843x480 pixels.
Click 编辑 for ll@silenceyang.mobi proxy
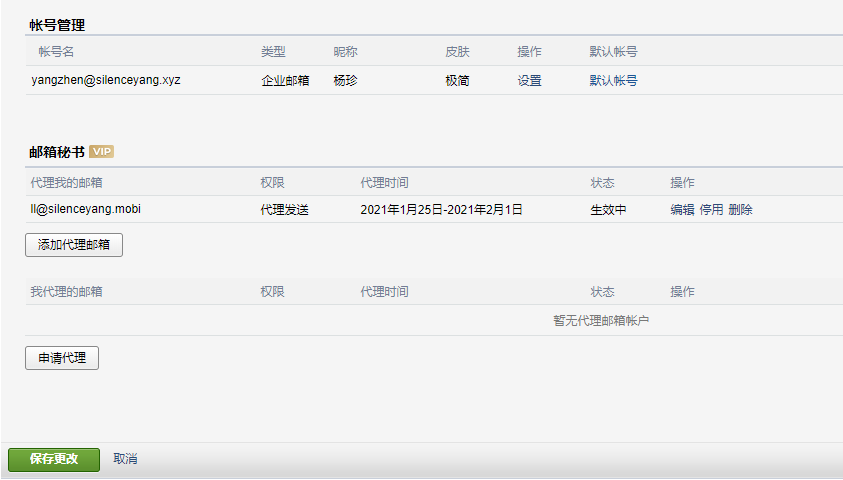pyautogui.click(x=682, y=210)
